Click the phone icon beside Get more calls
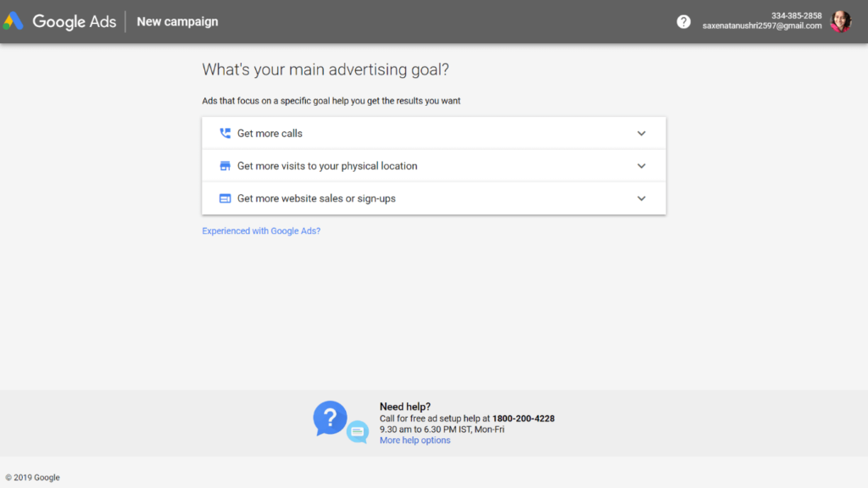This screenshot has height=488, width=868. point(225,133)
